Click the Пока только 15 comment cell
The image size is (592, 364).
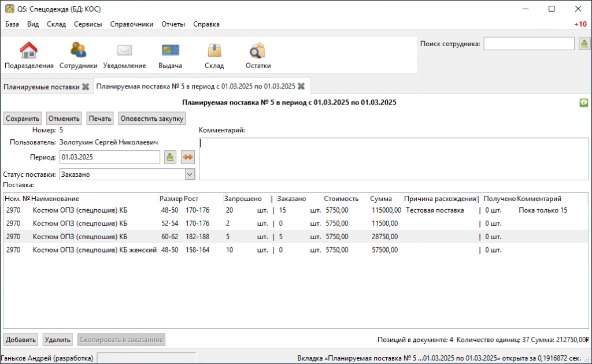(542, 210)
